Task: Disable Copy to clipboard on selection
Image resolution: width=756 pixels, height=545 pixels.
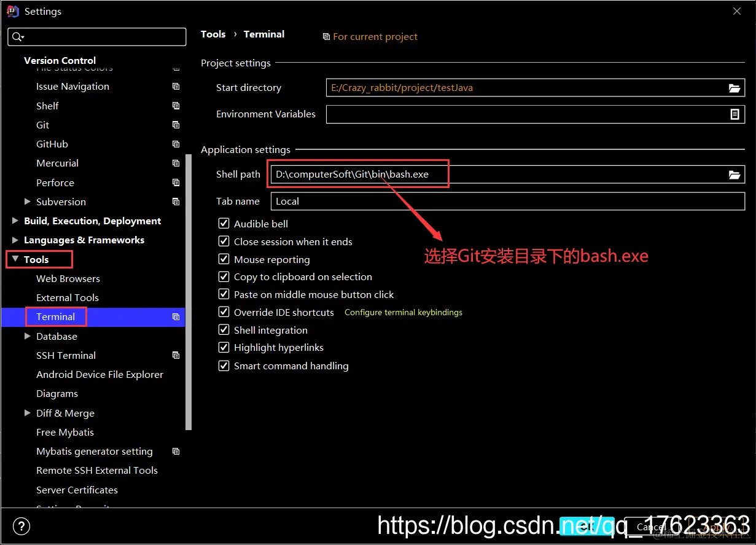Action: coord(224,277)
